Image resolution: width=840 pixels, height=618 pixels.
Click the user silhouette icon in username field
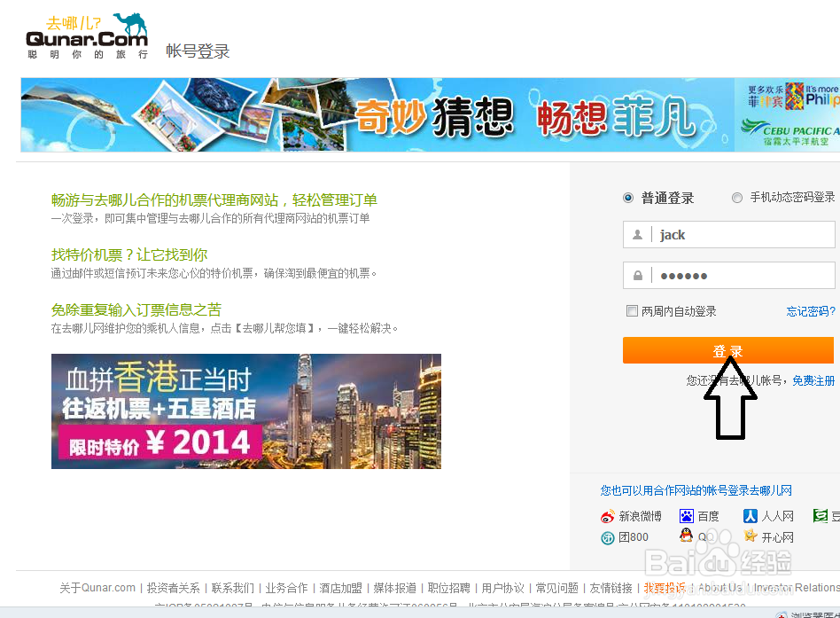(x=637, y=235)
